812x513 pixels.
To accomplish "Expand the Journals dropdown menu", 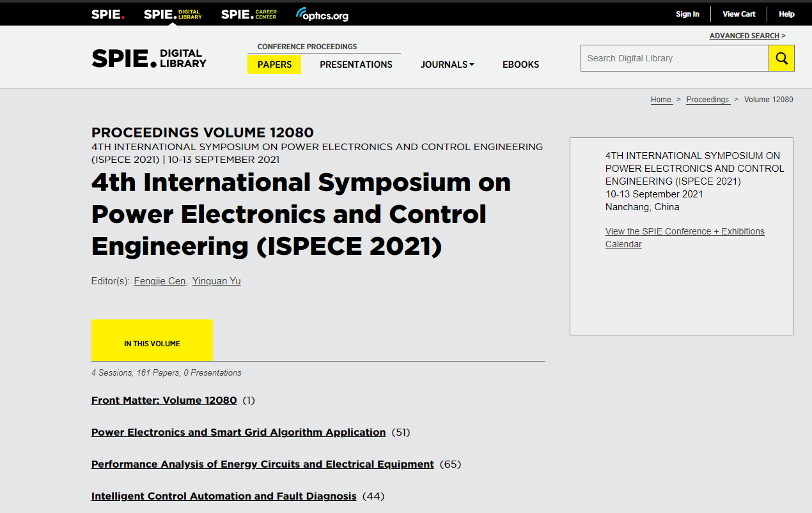I will [x=447, y=65].
